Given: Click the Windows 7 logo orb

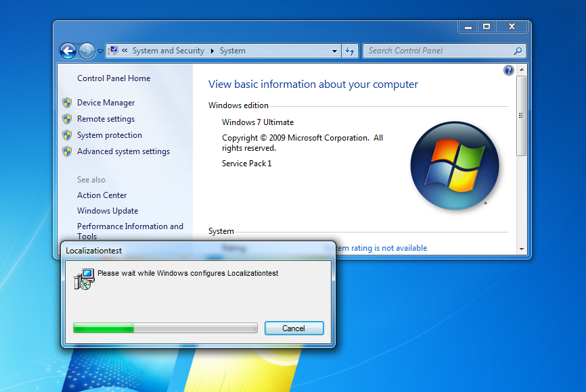Looking at the screenshot, I should coord(455,166).
